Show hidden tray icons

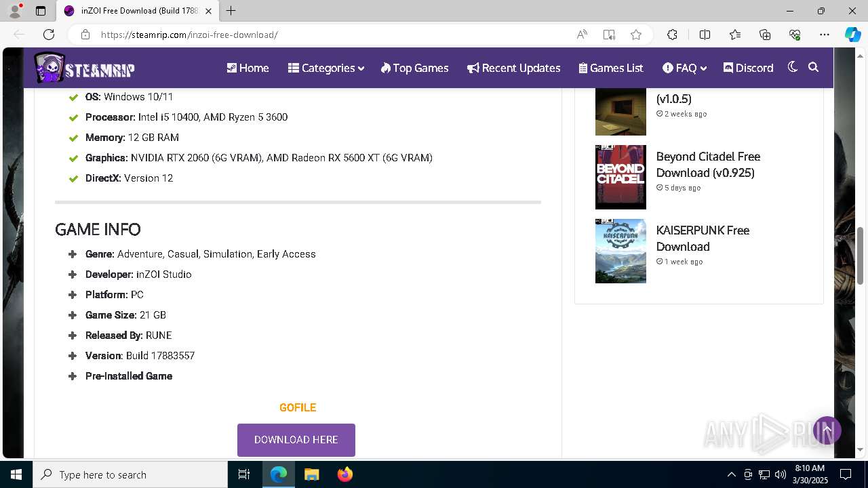[x=731, y=474]
